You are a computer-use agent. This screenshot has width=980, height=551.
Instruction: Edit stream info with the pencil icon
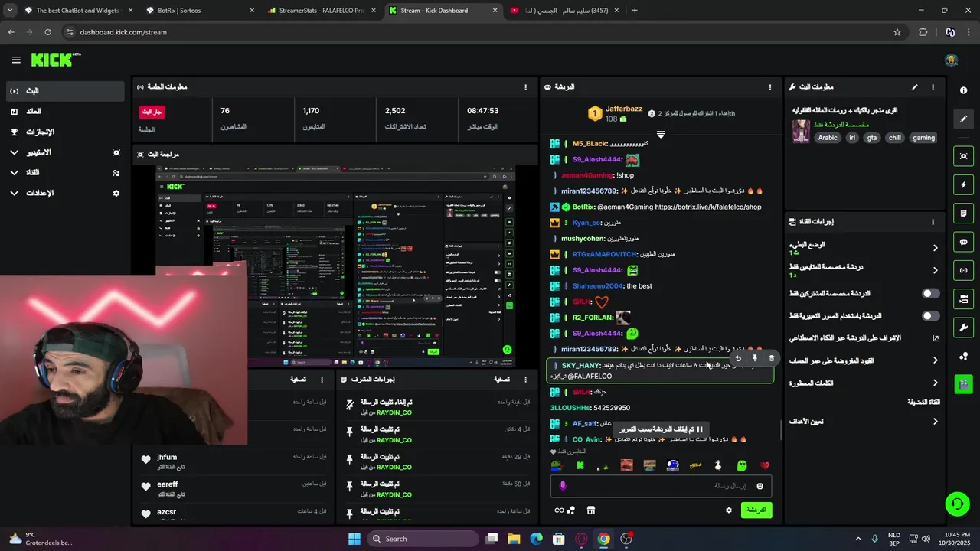pyautogui.click(x=914, y=87)
